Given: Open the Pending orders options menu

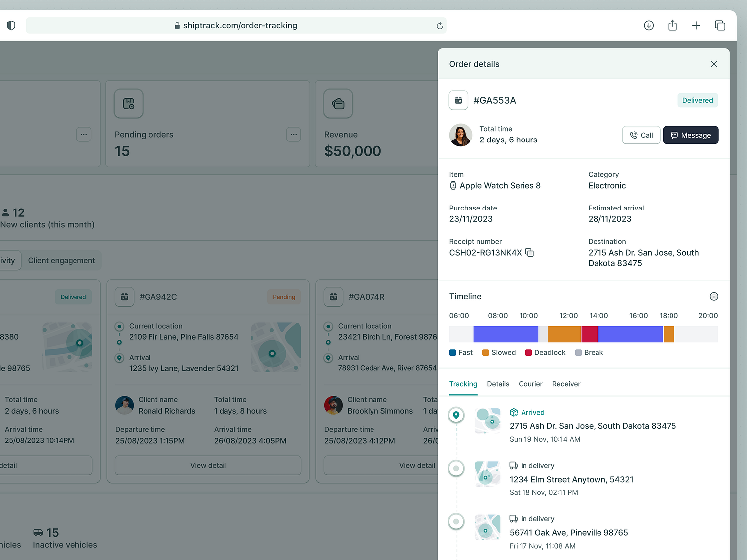Looking at the screenshot, I should coord(294,134).
